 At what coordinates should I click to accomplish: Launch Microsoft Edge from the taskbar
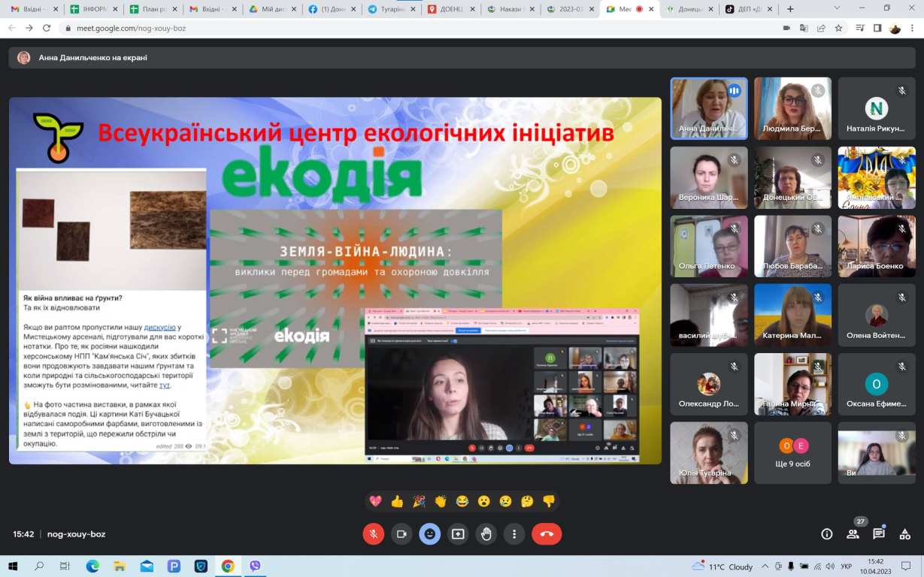click(x=92, y=566)
